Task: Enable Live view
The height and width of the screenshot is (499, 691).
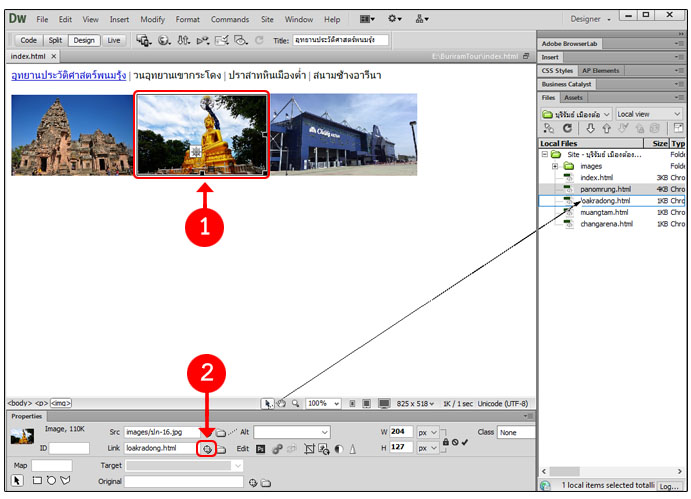Action: pos(114,40)
